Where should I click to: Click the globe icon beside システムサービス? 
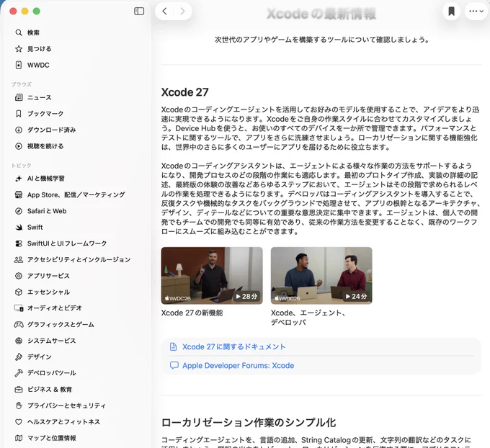click(x=19, y=341)
